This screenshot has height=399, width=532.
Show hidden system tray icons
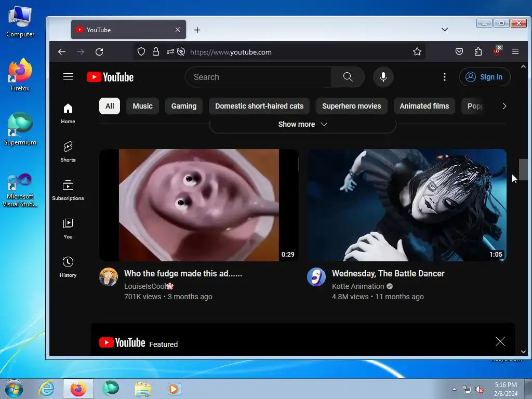coord(454,389)
